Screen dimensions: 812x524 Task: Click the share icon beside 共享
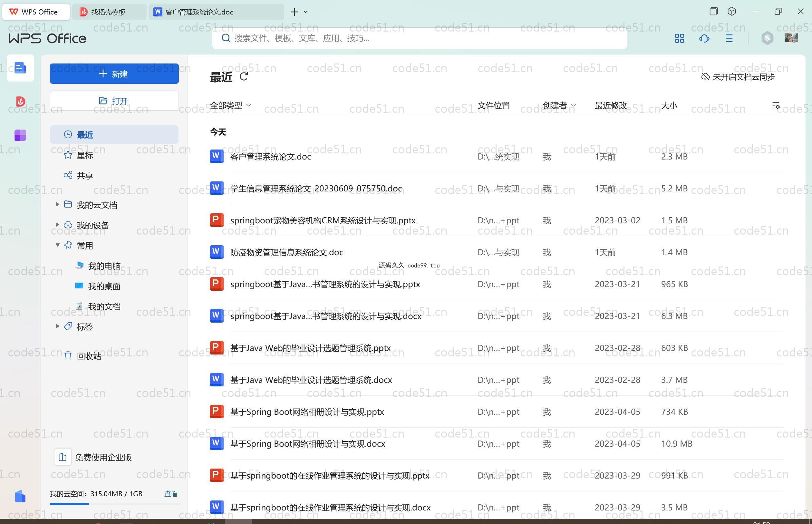tap(68, 175)
